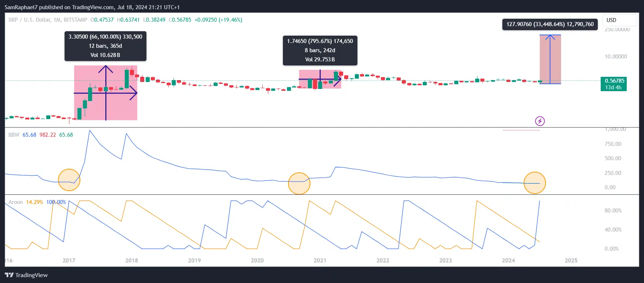Click the 2023 label on time axis
This screenshot has width=644, height=283.
coord(445,260)
